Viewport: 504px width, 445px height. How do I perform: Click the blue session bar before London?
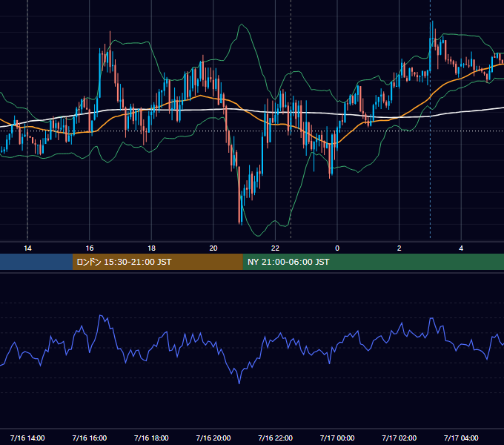click(36, 262)
